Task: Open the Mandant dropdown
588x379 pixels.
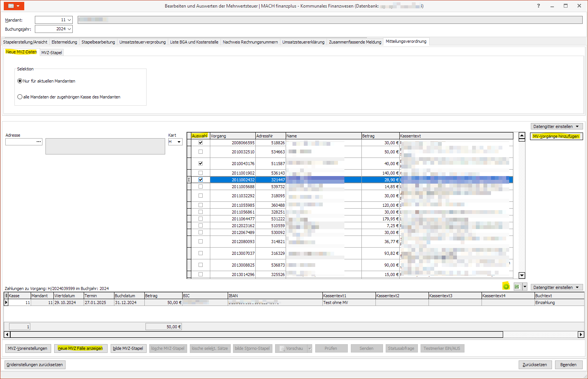Action: point(69,20)
